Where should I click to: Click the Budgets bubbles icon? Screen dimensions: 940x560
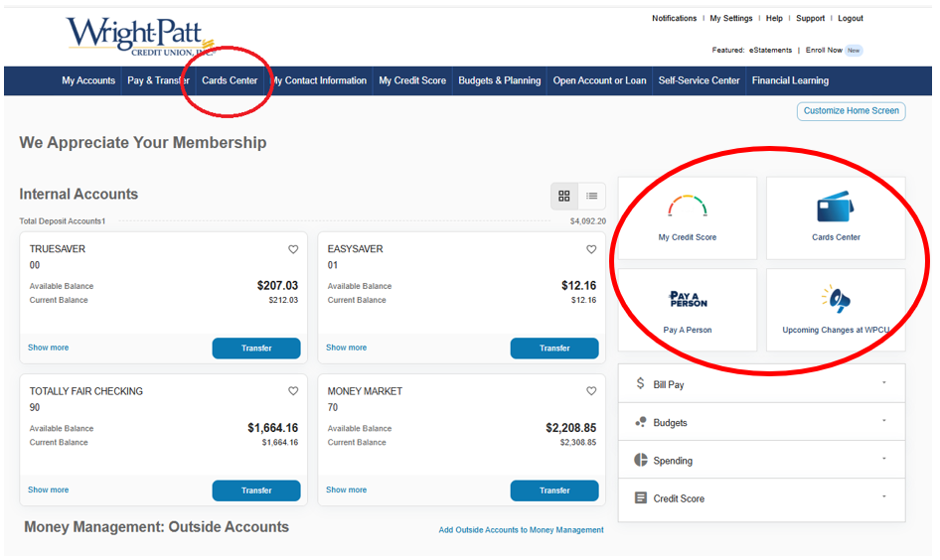tap(641, 422)
